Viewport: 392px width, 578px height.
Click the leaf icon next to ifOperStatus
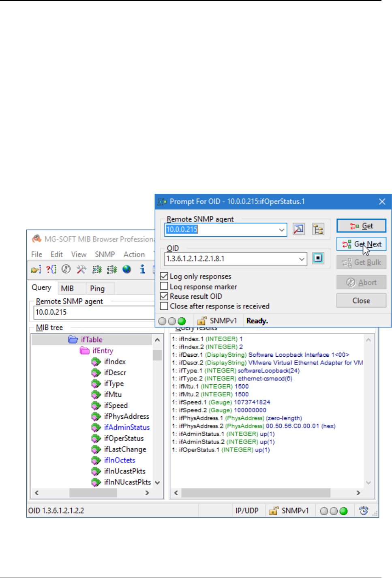(x=96, y=438)
